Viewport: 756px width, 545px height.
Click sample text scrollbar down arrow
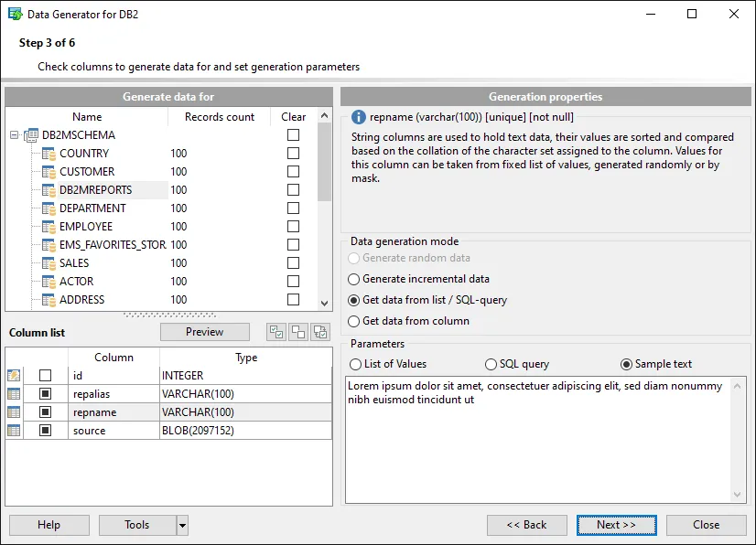737,495
